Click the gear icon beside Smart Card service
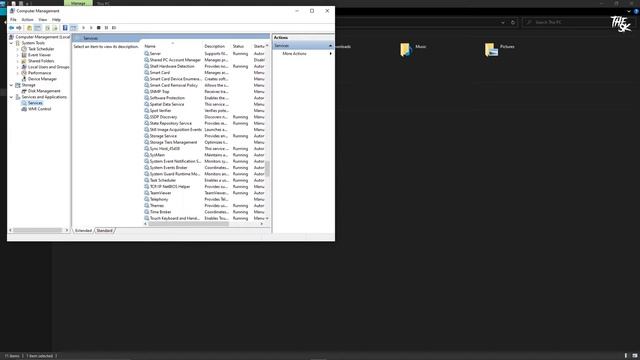 click(x=147, y=72)
